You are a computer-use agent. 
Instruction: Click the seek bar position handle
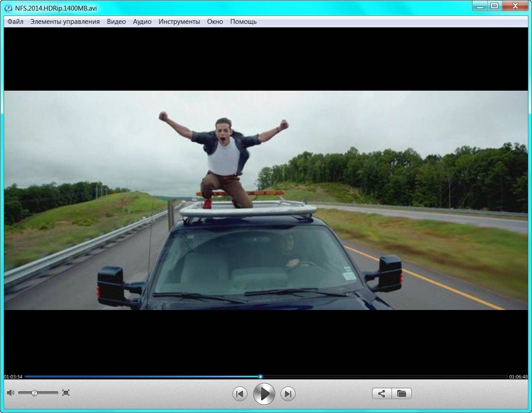click(260, 377)
